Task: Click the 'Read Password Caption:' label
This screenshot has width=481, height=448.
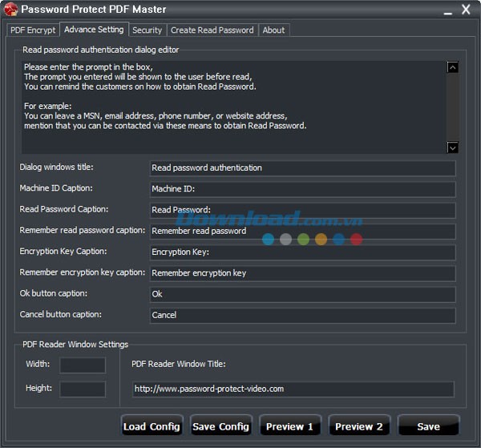Action: click(x=64, y=209)
